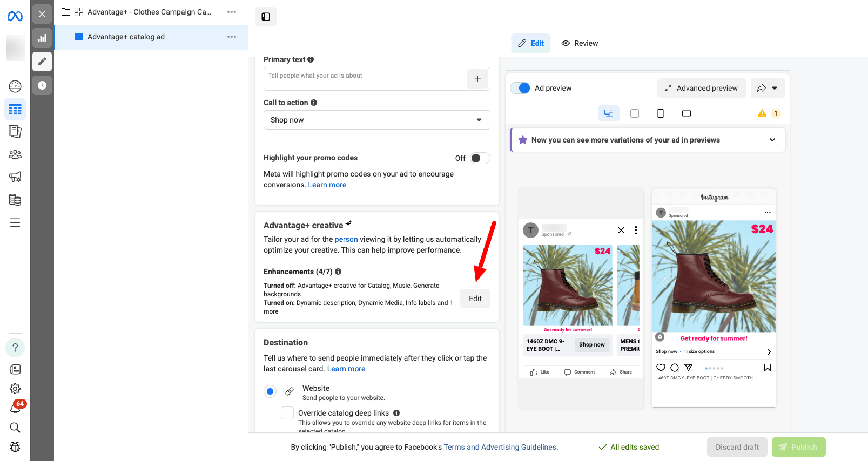Click Share in Facebook preview
This screenshot has width=868, height=461.
click(621, 372)
